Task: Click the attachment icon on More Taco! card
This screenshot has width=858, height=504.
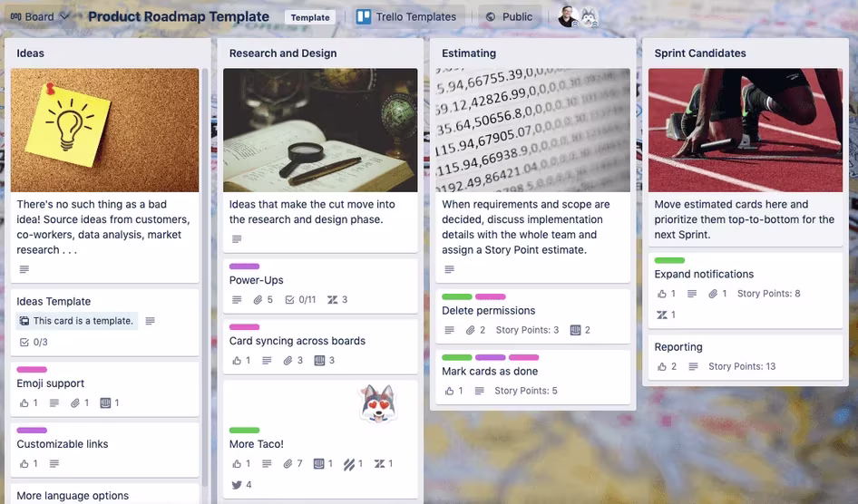Action: (x=288, y=464)
